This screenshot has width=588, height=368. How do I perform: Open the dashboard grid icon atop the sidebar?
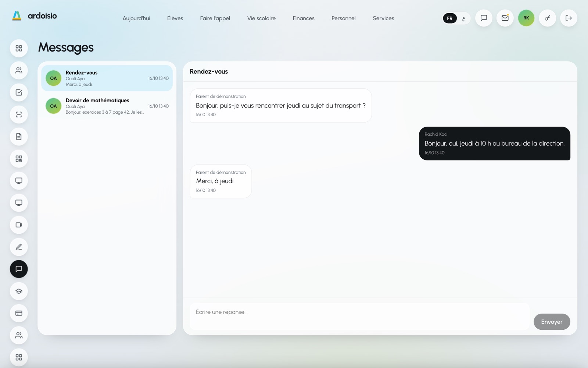19,48
